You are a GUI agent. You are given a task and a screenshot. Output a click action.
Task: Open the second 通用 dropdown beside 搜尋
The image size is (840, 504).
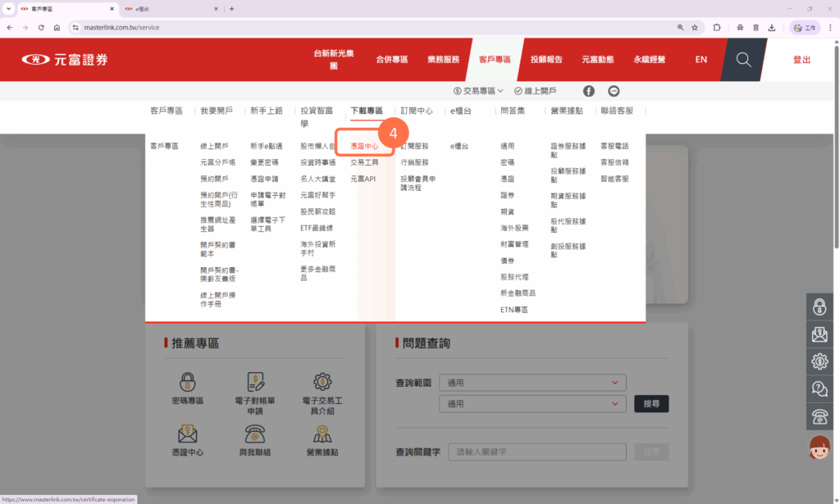(532, 403)
